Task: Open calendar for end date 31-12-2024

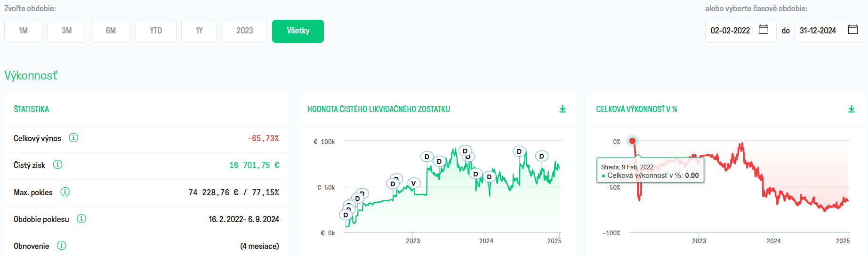Action: pos(853,30)
